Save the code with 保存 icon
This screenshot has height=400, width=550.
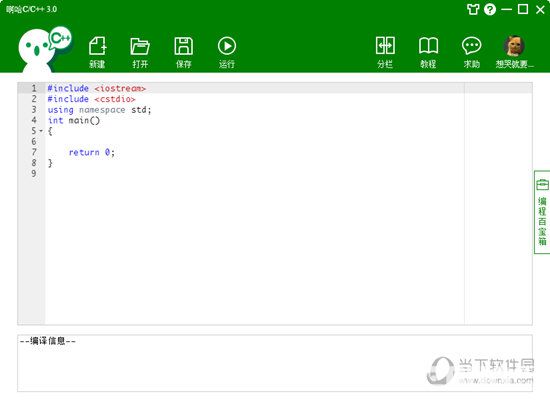tap(183, 52)
